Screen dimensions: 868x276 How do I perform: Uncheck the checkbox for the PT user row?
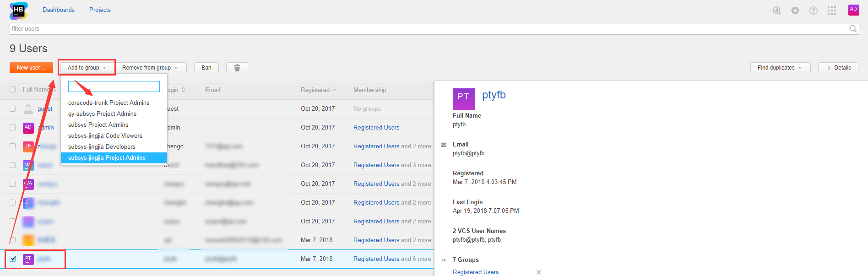click(x=13, y=259)
